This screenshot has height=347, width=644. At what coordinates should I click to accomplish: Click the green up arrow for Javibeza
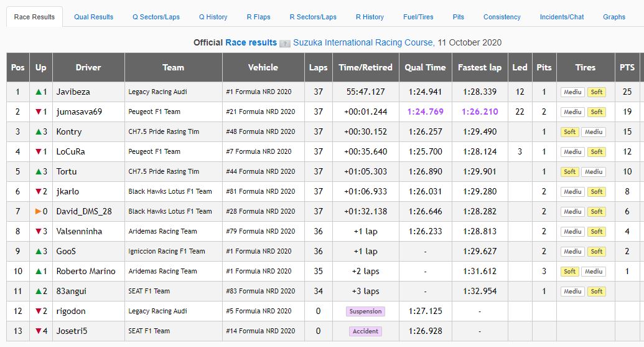coord(38,92)
